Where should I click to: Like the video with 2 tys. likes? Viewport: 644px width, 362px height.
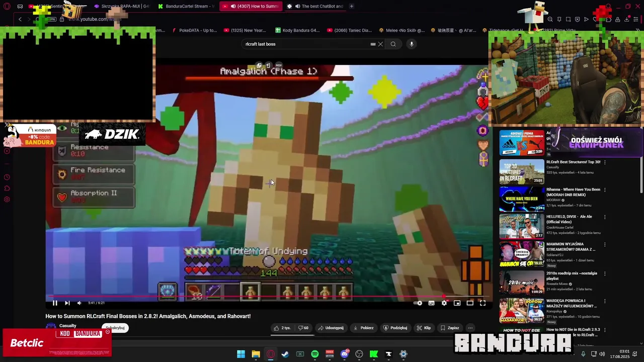(x=282, y=328)
